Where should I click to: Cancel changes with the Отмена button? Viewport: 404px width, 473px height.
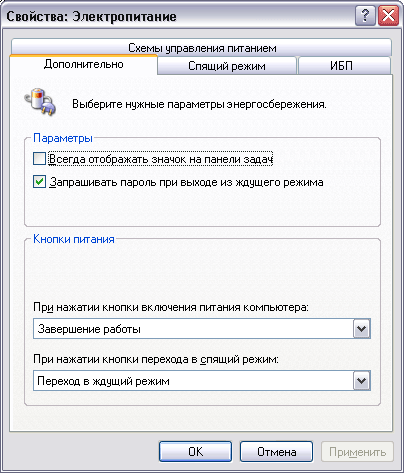276,452
